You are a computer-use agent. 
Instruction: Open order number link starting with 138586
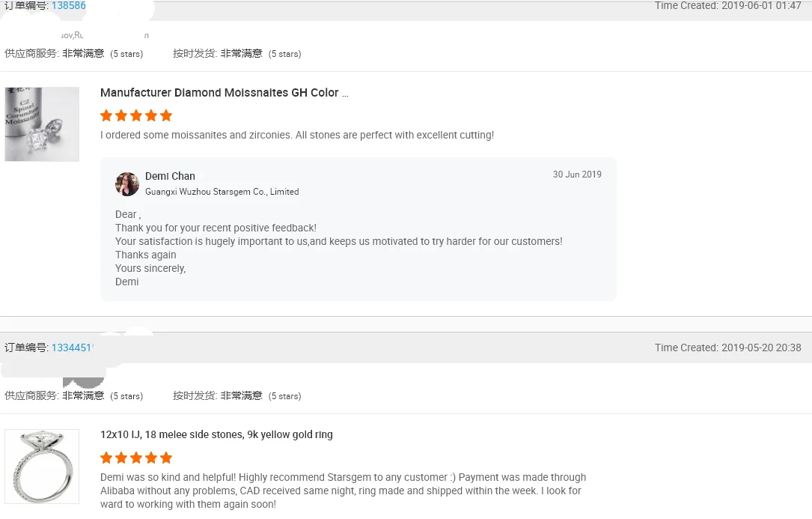click(x=68, y=6)
